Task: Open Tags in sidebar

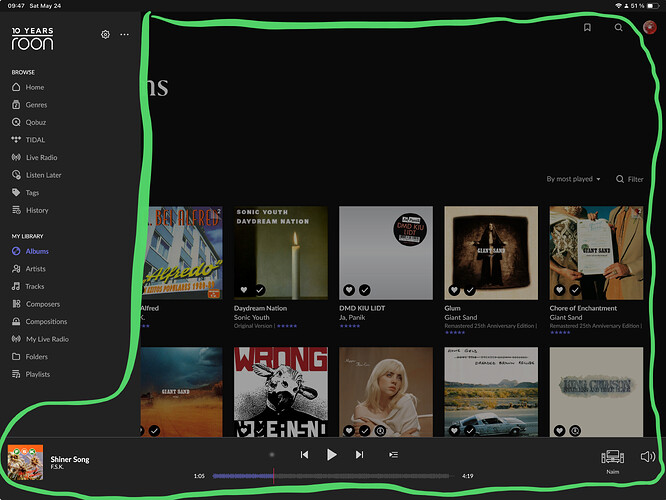Action: point(25,192)
